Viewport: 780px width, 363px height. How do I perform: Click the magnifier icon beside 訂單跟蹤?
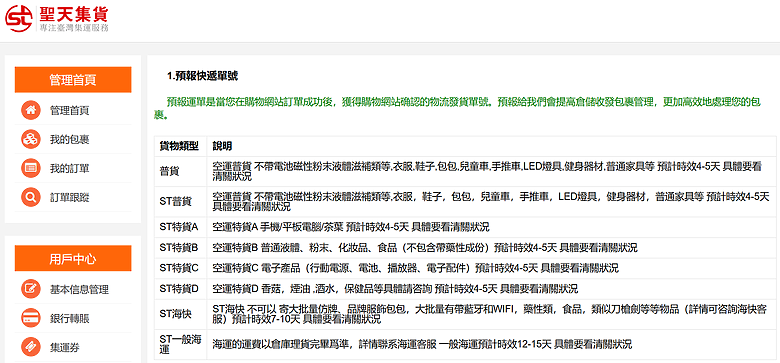coord(31,197)
